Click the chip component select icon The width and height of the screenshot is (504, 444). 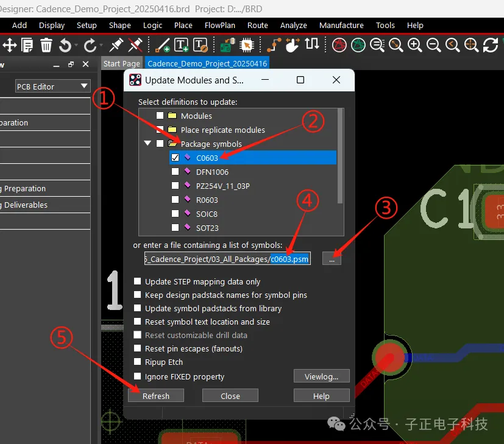click(247, 45)
